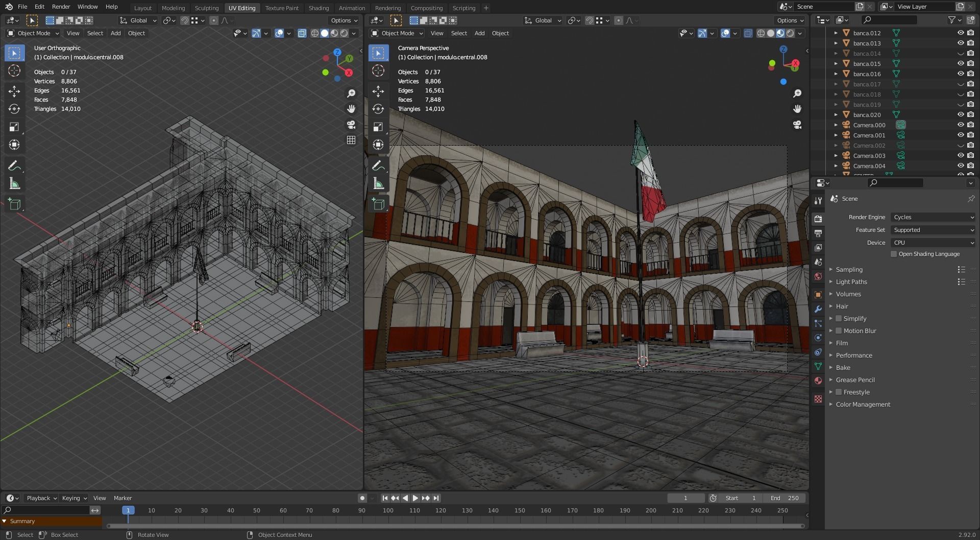Open the View Layer properties tab
This screenshot has height=540, width=980.
[818, 248]
